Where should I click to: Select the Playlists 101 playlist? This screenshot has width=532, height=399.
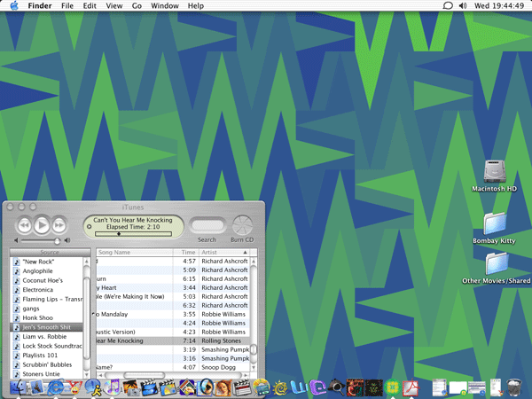pyautogui.click(x=47, y=356)
